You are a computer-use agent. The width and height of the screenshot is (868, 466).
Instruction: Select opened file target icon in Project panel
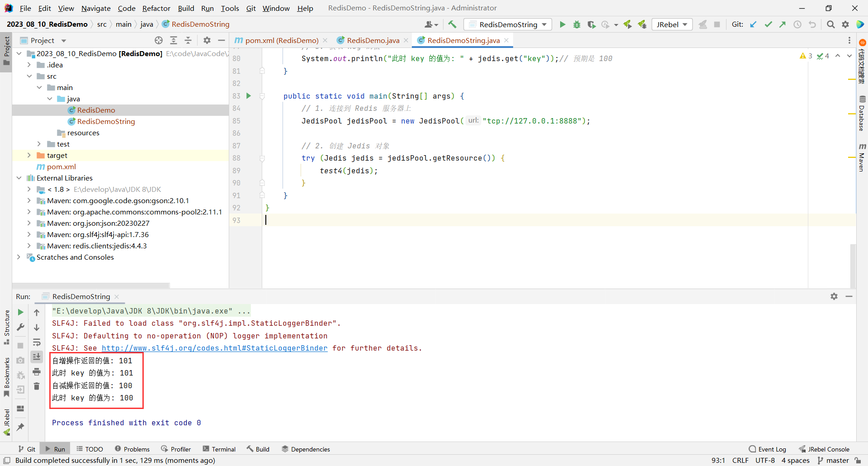tap(159, 40)
